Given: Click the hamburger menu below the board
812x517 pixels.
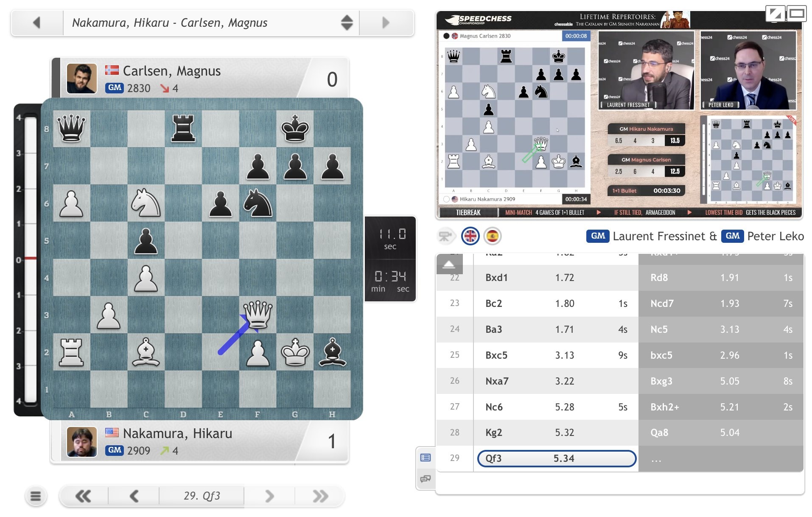Looking at the screenshot, I should pyautogui.click(x=36, y=495).
